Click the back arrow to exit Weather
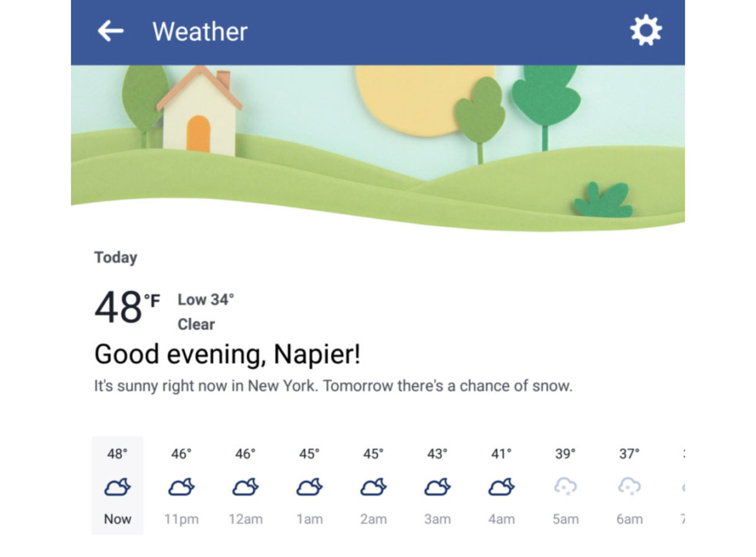 (110, 30)
